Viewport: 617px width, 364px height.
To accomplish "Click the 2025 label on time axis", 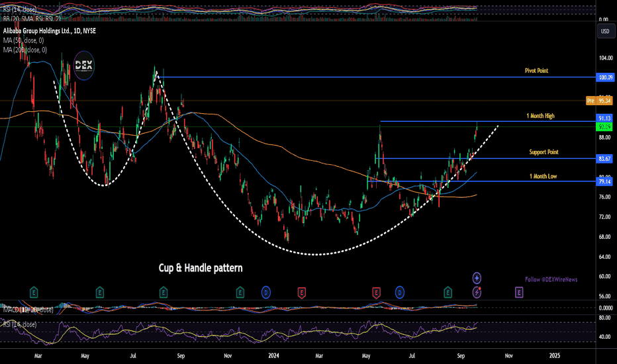I will 554,356.
